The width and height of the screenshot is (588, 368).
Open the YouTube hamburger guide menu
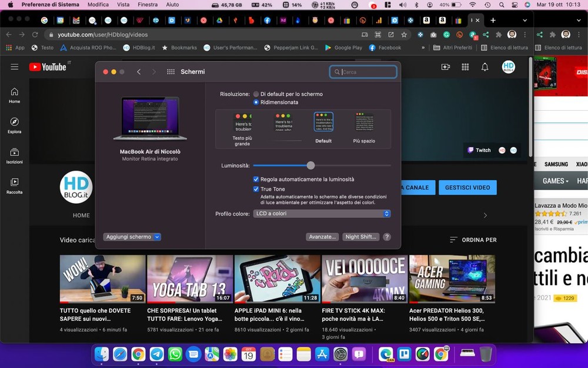(x=15, y=67)
